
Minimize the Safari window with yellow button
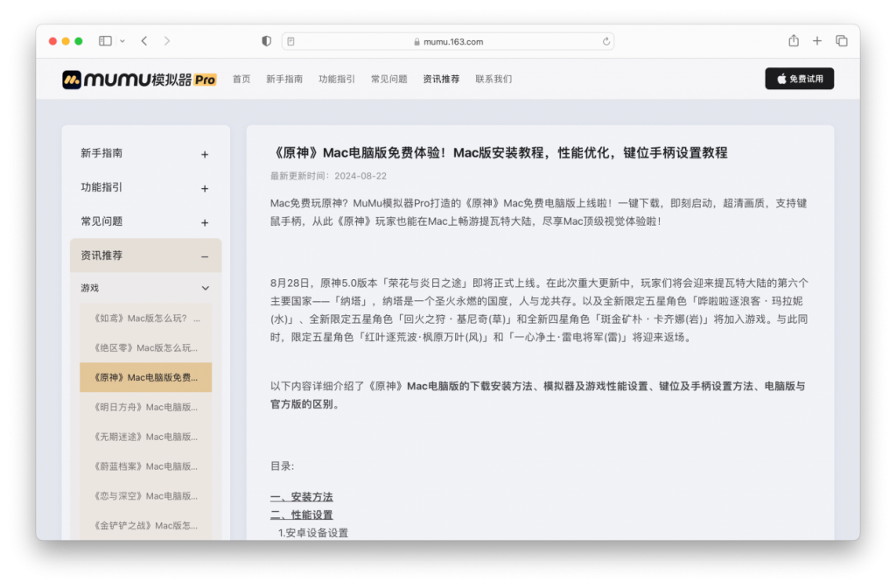coord(66,41)
